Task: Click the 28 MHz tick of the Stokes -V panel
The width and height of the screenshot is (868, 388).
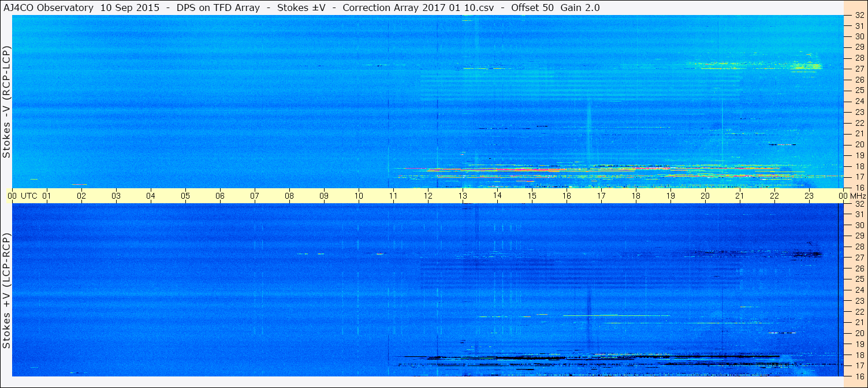Action: click(859, 58)
